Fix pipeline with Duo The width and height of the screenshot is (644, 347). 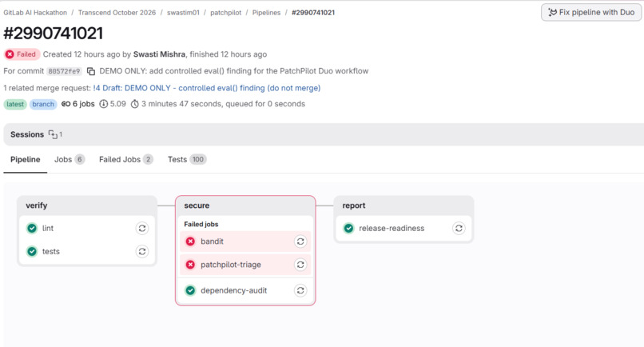coord(591,12)
